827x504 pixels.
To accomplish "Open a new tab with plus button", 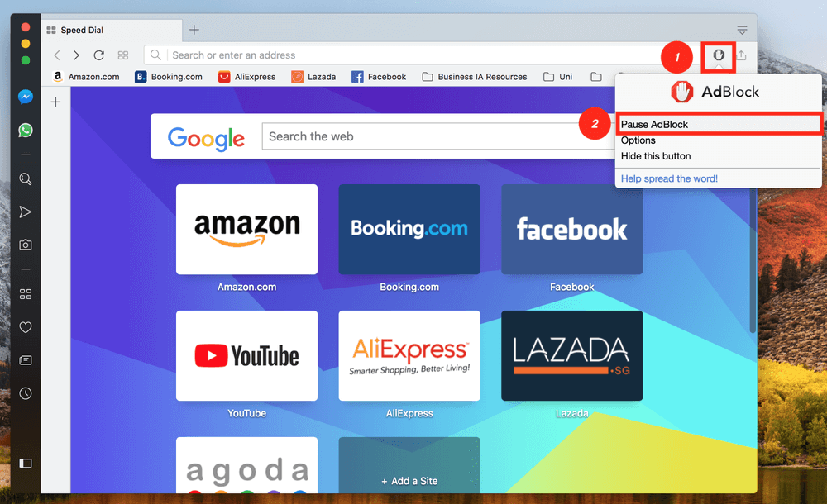I will tap(194, 30).
